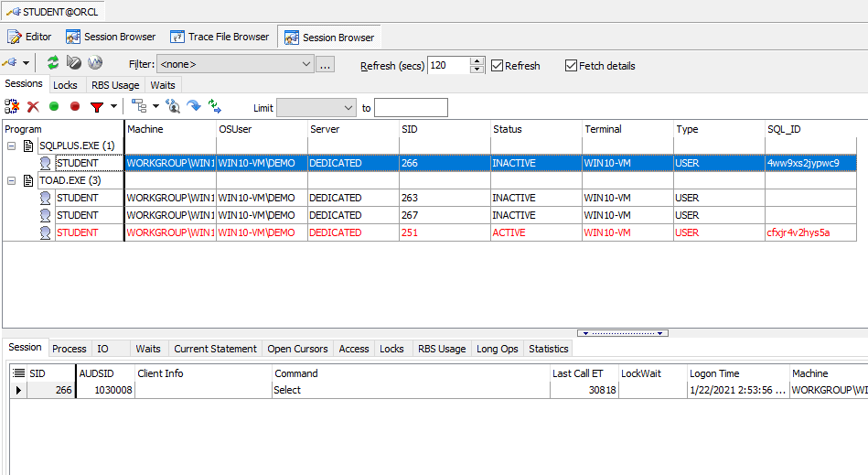
Task: Select the Sessions upper tab
Action: (x=24, y=83)
